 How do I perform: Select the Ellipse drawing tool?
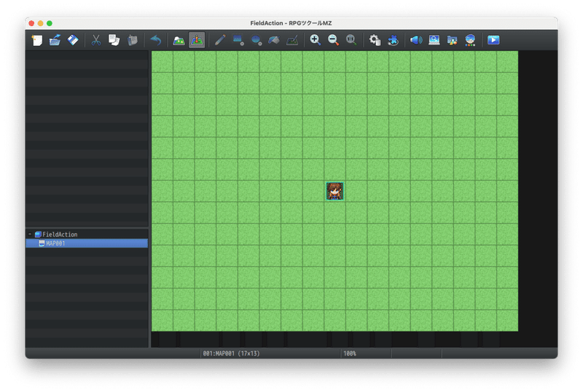coord(257,40)
